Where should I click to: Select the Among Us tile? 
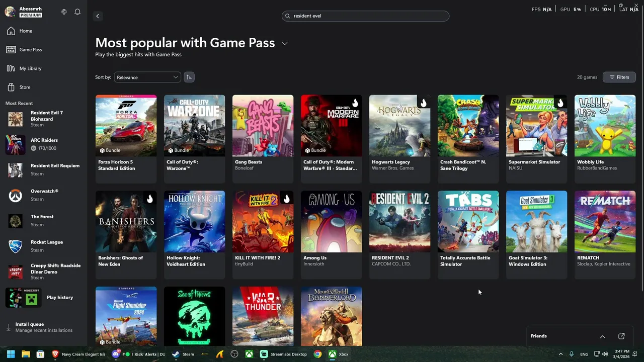[331, 235]
